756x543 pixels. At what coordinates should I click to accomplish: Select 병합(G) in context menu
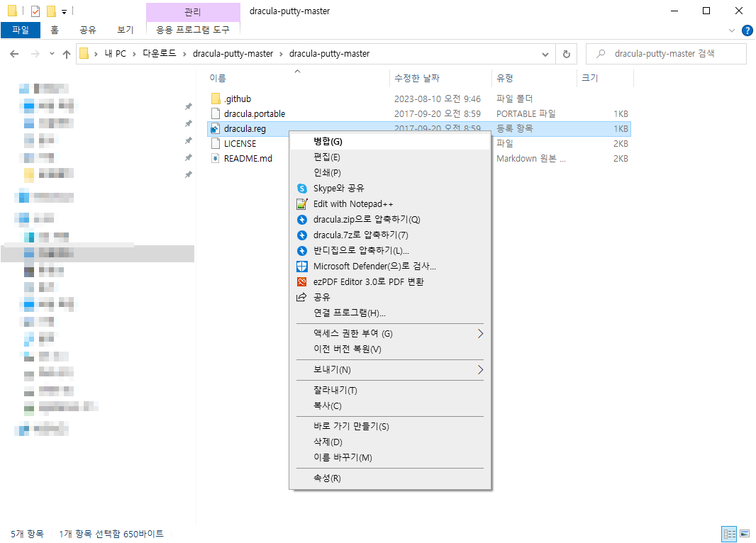[x=390, y=142]
